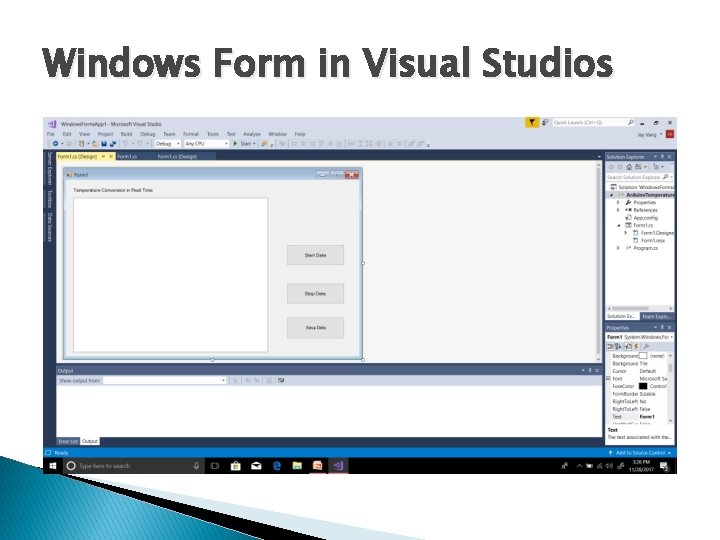This screenshot has width=720, height=540.
Task: Click the Type here to search box
Action: pyautogui.click(x=135, y=466)
